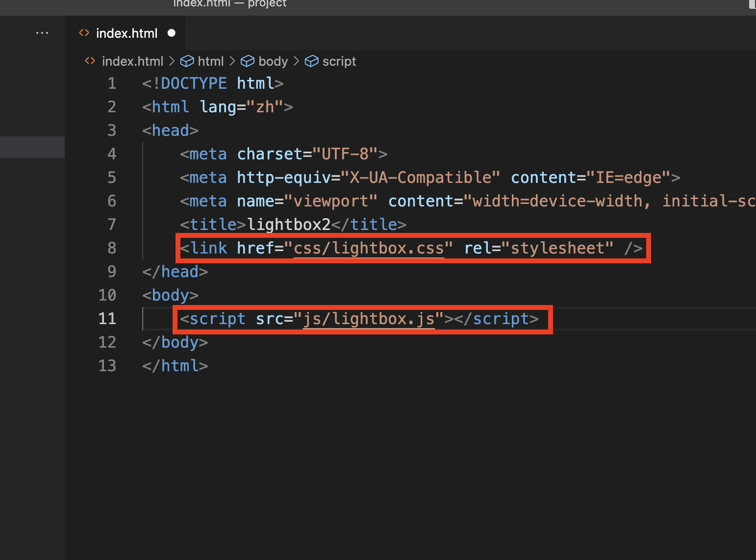The height and width of the screenshot is (560, 756).
Task: Click the opening body tag
Action: click(x=170, y=295)
